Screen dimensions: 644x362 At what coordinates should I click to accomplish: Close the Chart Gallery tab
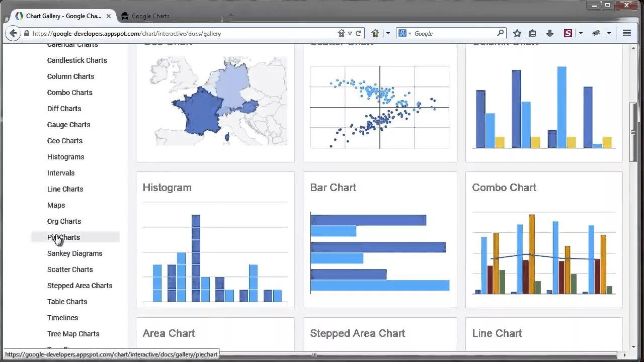(x=108, y=16)
